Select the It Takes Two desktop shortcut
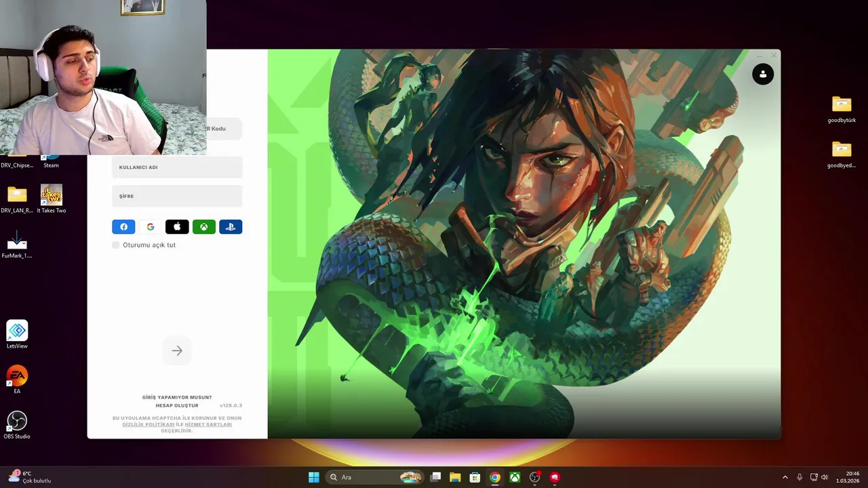The image size is (868, 488). tap(52, 199)
